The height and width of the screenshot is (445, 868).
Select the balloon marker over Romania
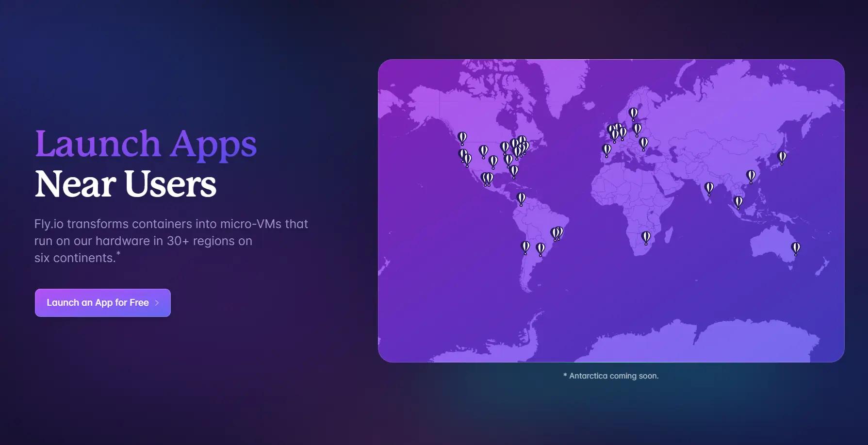click(643, 143)
